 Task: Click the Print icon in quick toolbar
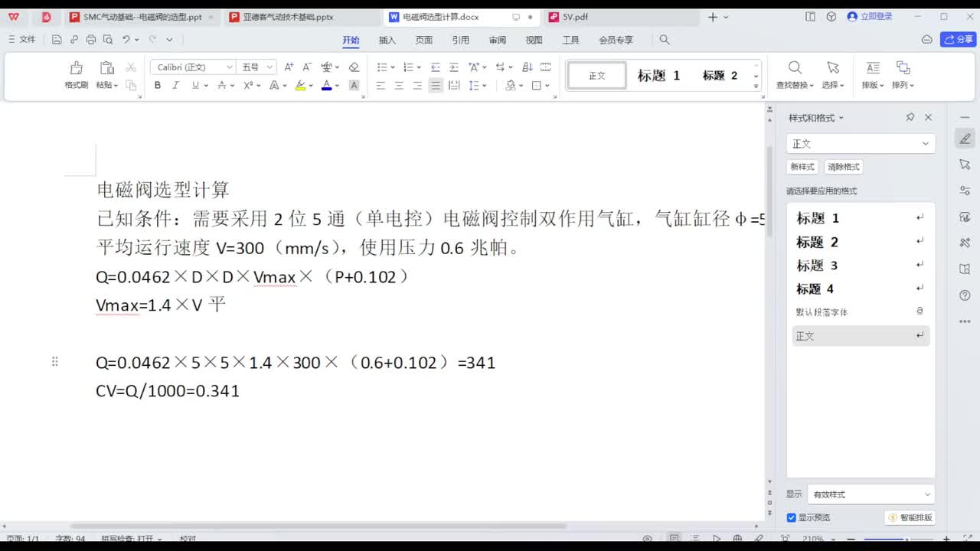tap(91, 40)
